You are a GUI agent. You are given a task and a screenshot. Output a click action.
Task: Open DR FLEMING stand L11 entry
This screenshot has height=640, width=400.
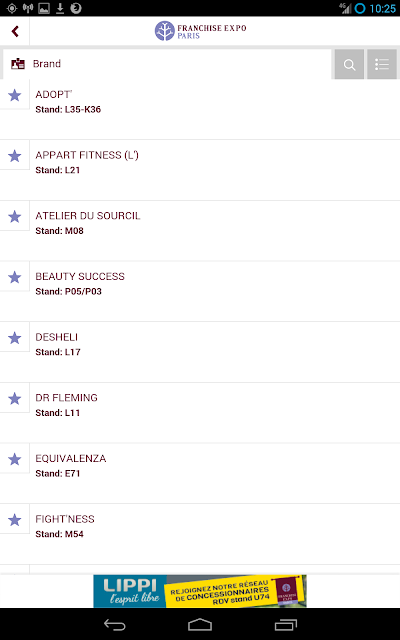pyautogui.click(x=215, y=413)
